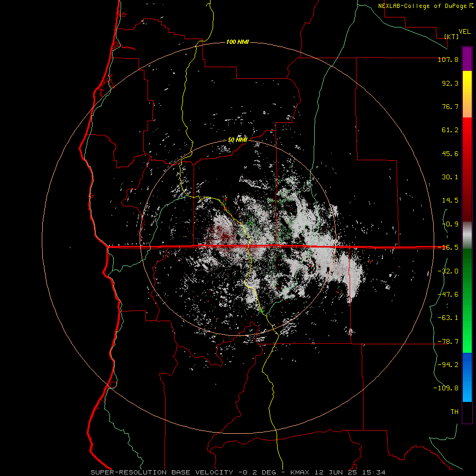Image resolution: width=476 pixels, height=476 pixels.
Task: Click the purple segment of the velocity color bar
Action: (467, 59)
